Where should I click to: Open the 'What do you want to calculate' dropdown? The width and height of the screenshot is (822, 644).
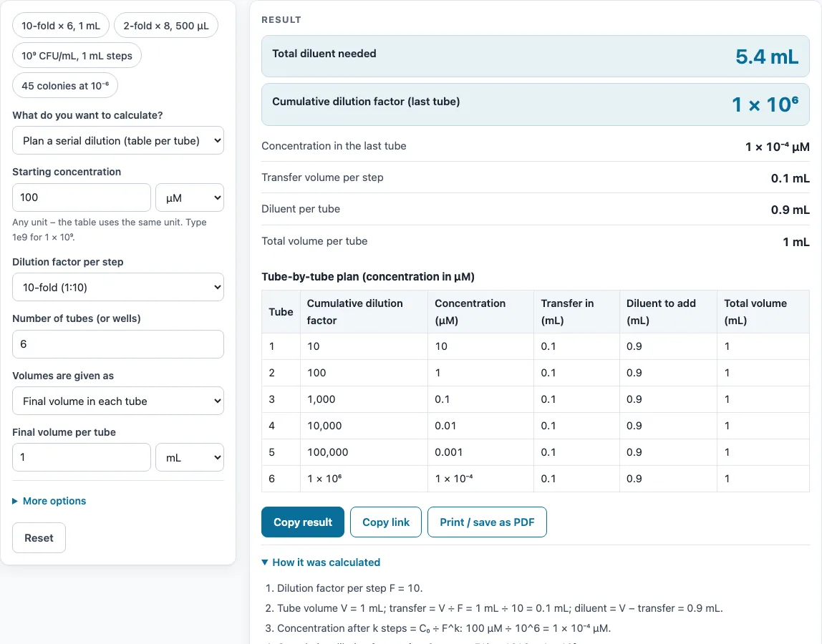[118, 140]
